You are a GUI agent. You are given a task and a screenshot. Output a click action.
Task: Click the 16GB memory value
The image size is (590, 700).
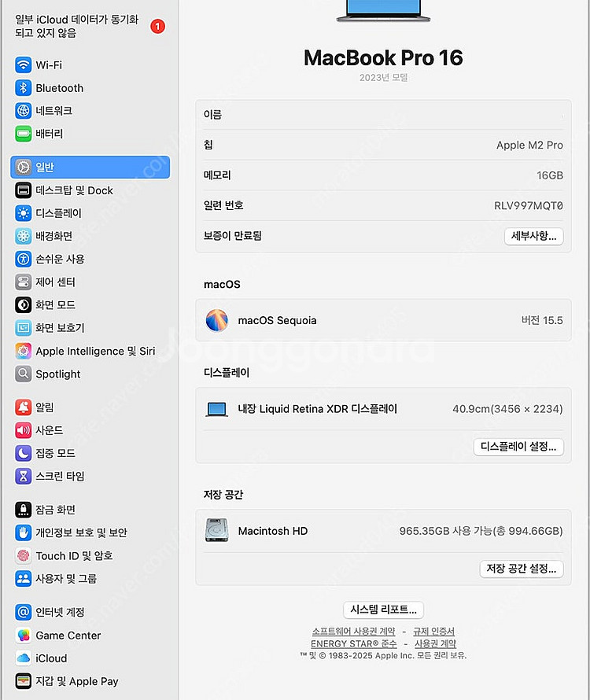tap(550, 175)
